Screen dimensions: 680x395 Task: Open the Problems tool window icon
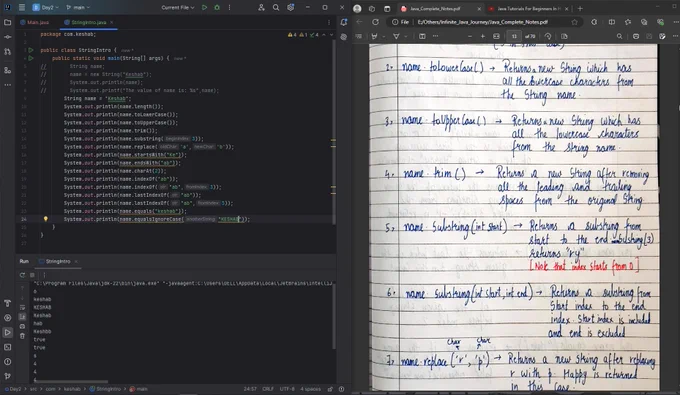(x=7, y=362)
